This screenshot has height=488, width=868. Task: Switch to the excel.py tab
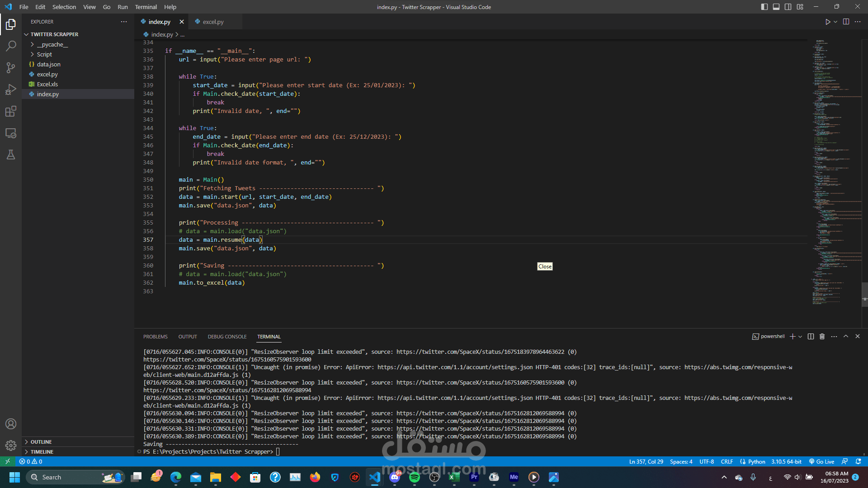pyautogui.click(x=213, y=22)
